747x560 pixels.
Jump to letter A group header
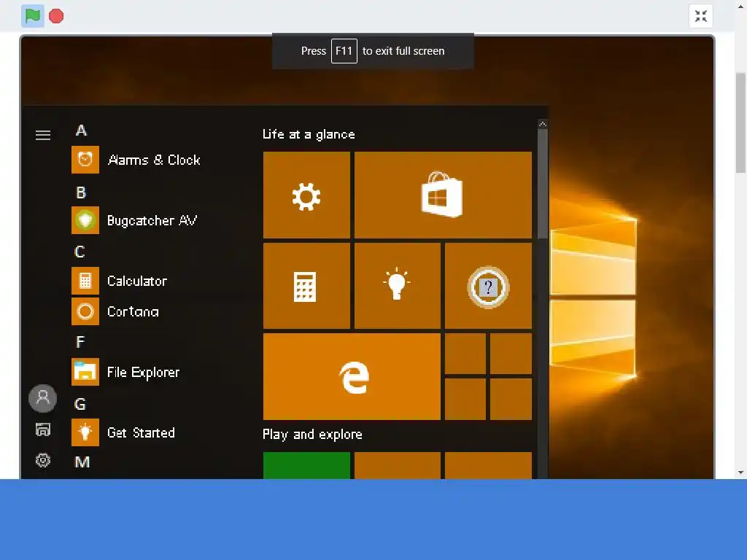82,131
